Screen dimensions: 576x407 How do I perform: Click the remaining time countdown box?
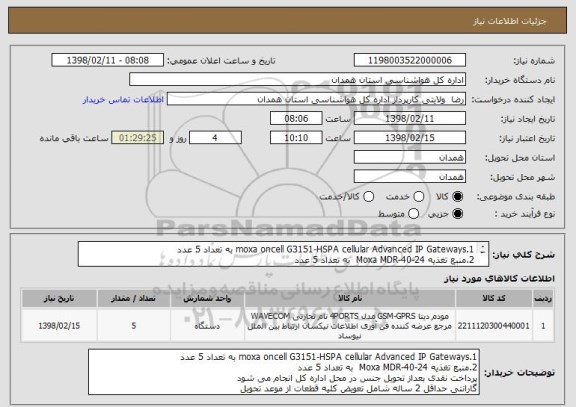coord(138,138)
